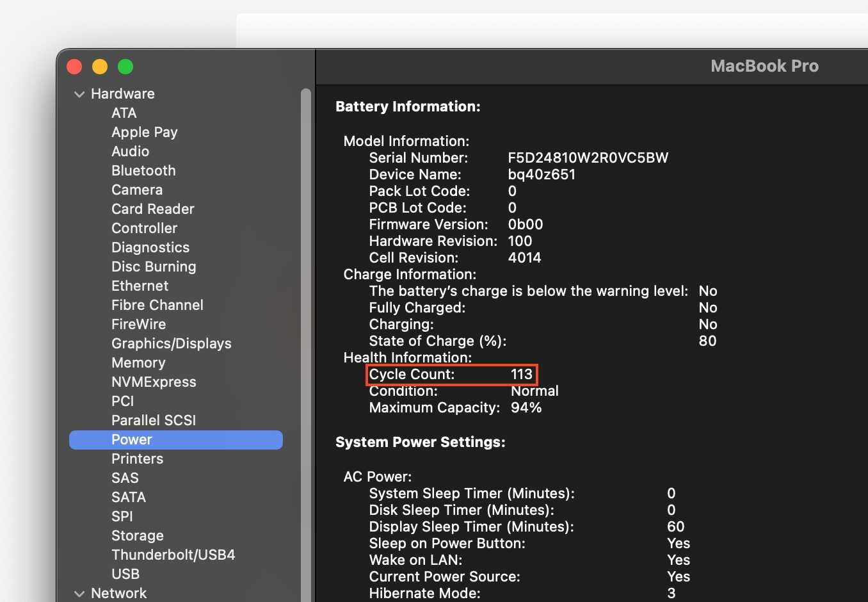Click the Current Power Source label
The image size is (868, 602).
pyautogui.click(x=445, y=576)
